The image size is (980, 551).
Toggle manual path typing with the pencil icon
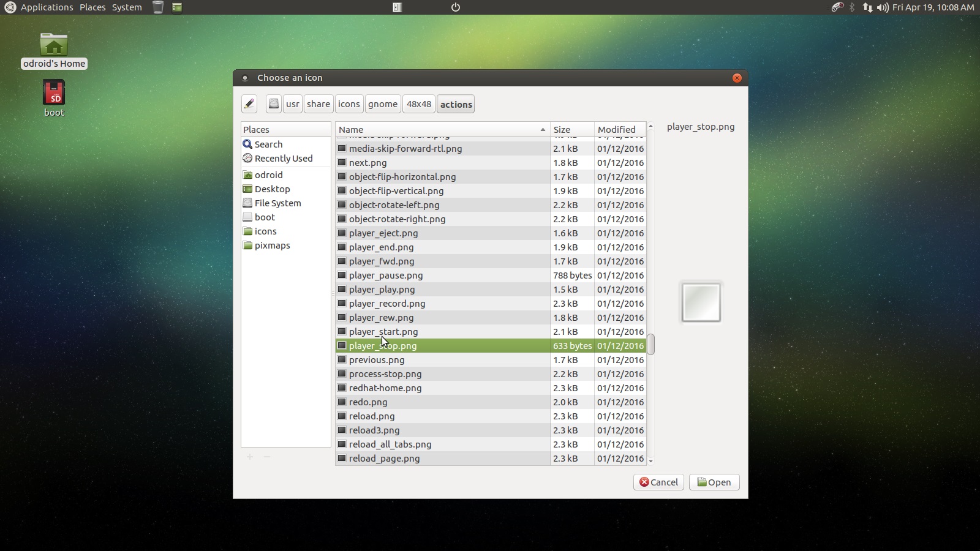[249, 104]
